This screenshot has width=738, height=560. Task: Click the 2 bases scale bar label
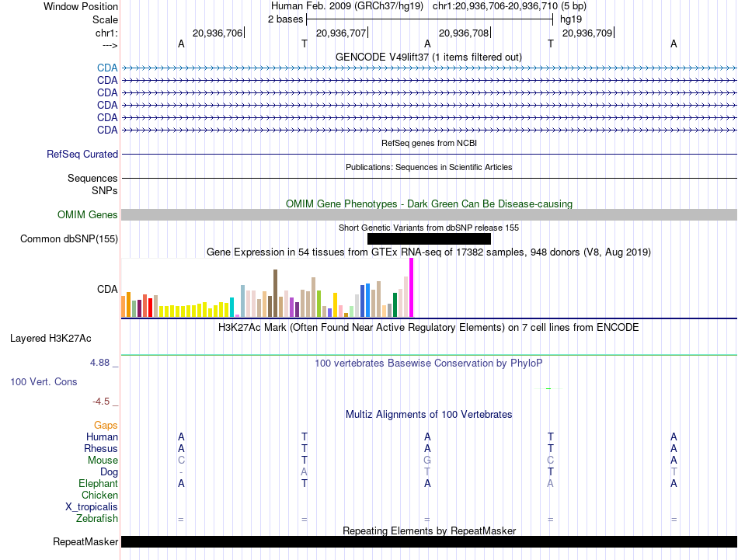click(x=285, y=19)
